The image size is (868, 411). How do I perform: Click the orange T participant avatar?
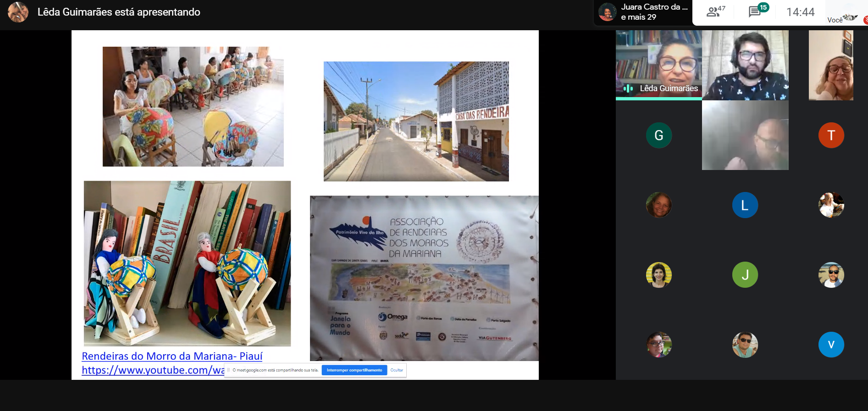(x=831, y=135)
